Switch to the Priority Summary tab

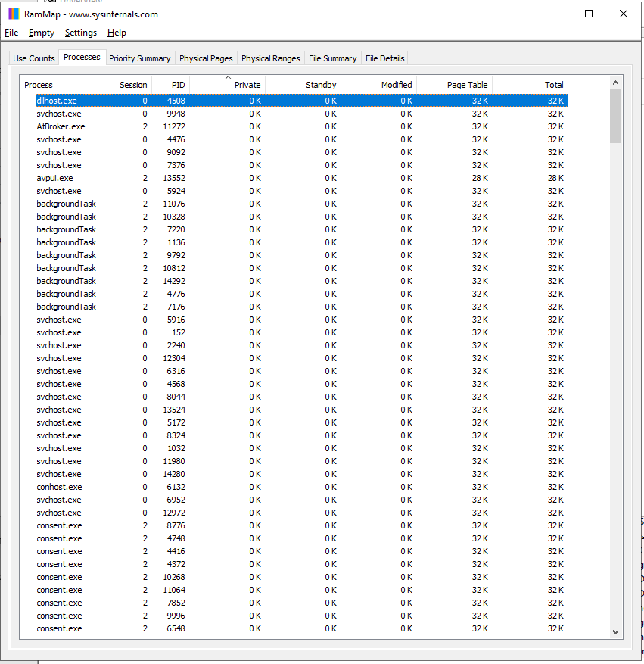139,58
